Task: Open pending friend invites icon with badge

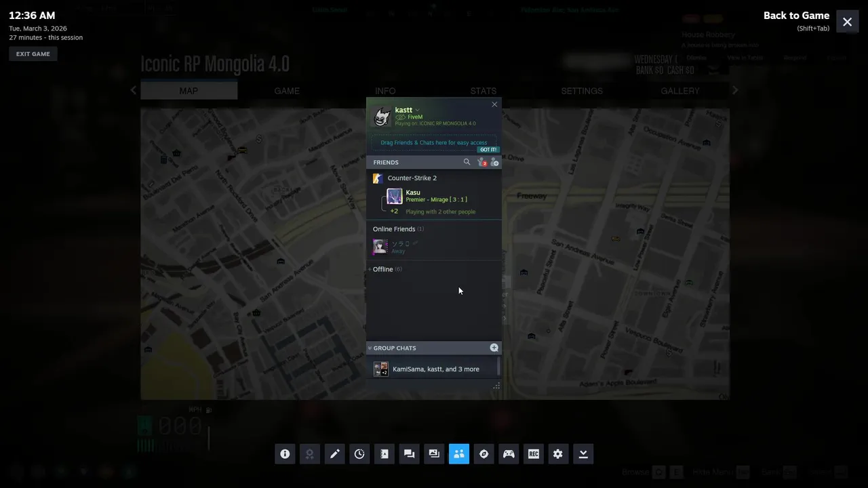Action: (x=481, y=162)
